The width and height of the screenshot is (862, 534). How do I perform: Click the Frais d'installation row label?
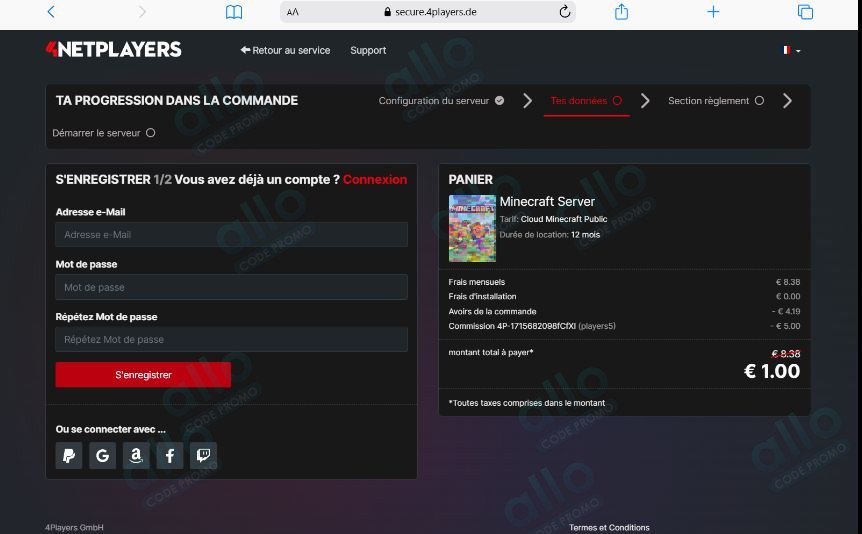tap(482, 296)
